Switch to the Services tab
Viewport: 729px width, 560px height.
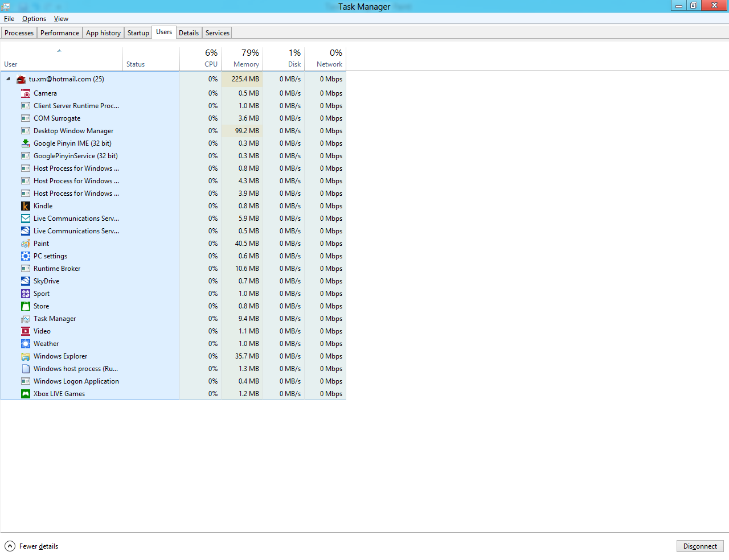point(218,33)
